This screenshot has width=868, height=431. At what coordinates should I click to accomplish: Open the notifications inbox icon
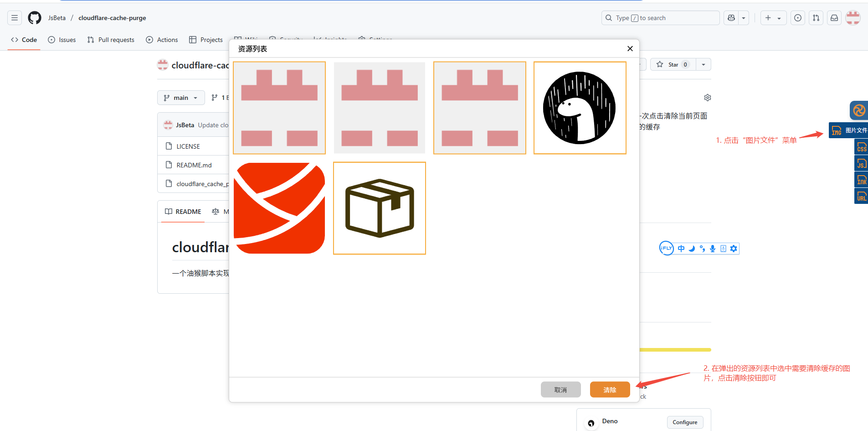click(834, 18)
